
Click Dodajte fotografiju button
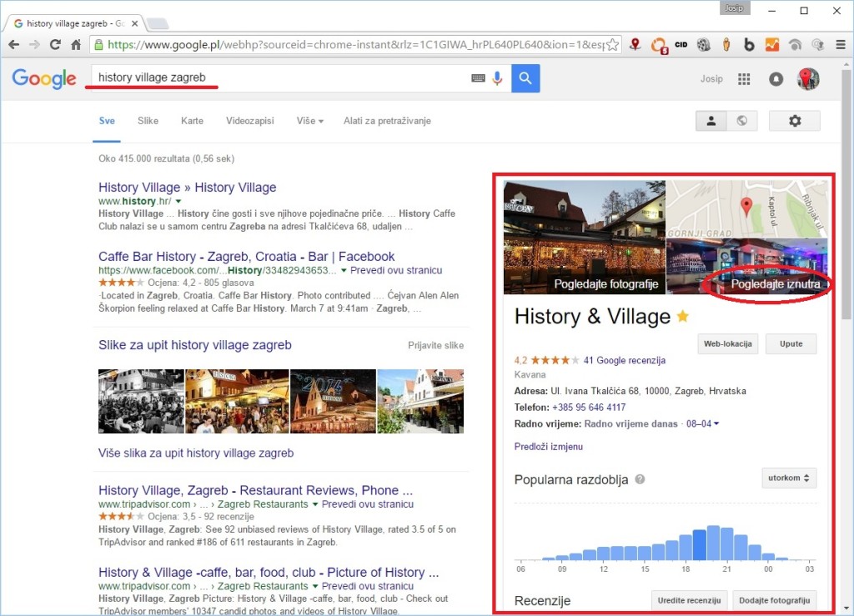775,600
